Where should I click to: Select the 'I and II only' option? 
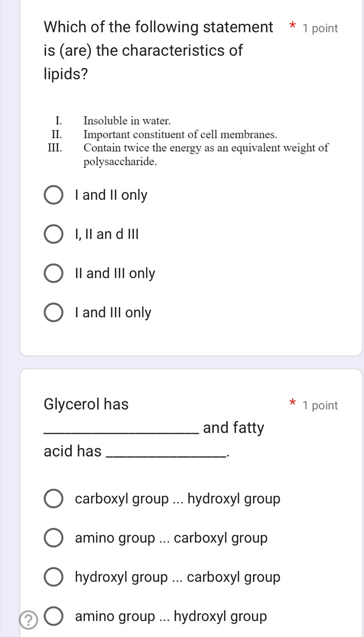pyautogui.click(x=53, y=195)
